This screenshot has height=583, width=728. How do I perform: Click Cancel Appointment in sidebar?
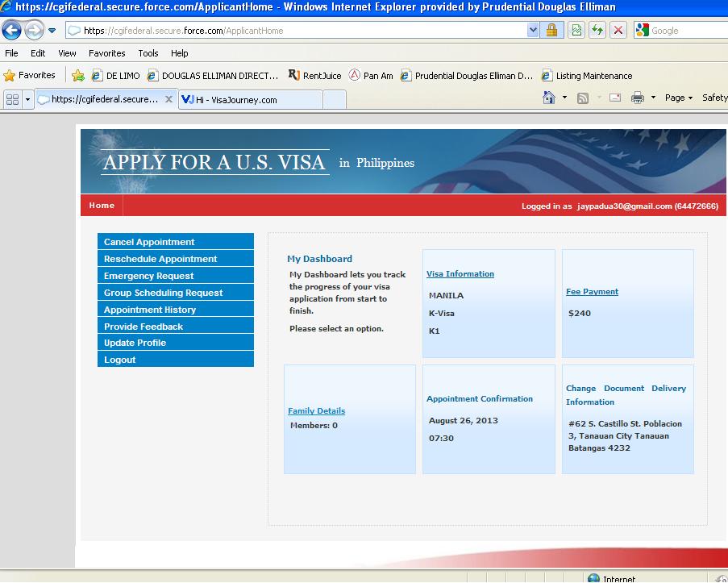click(x=176, y=242)
